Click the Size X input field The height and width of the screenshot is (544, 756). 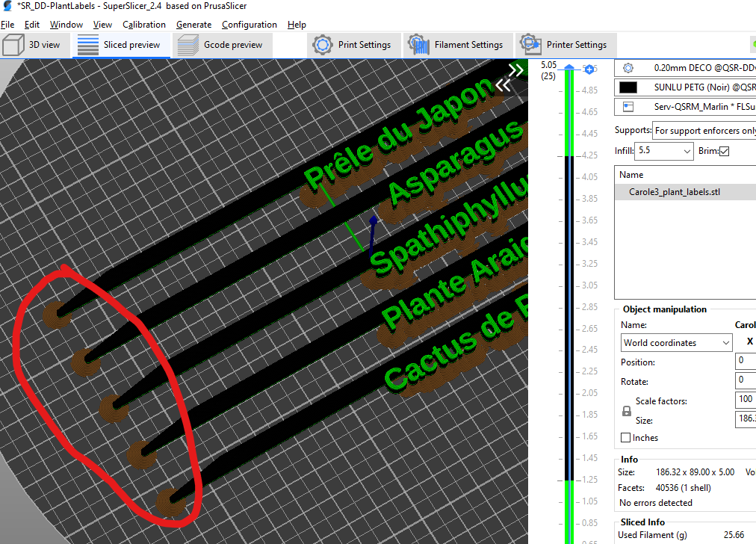[x=746, y=418]
